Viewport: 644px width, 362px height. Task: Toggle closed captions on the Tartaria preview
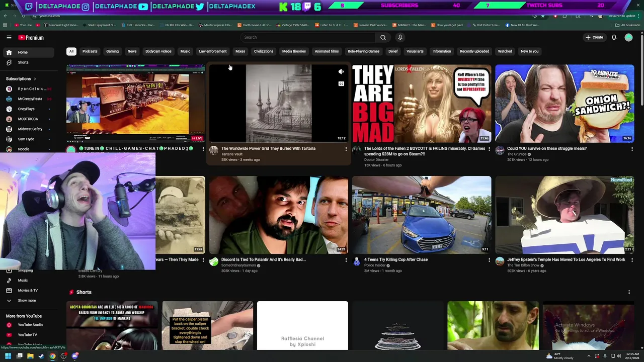tap(341, 83)
